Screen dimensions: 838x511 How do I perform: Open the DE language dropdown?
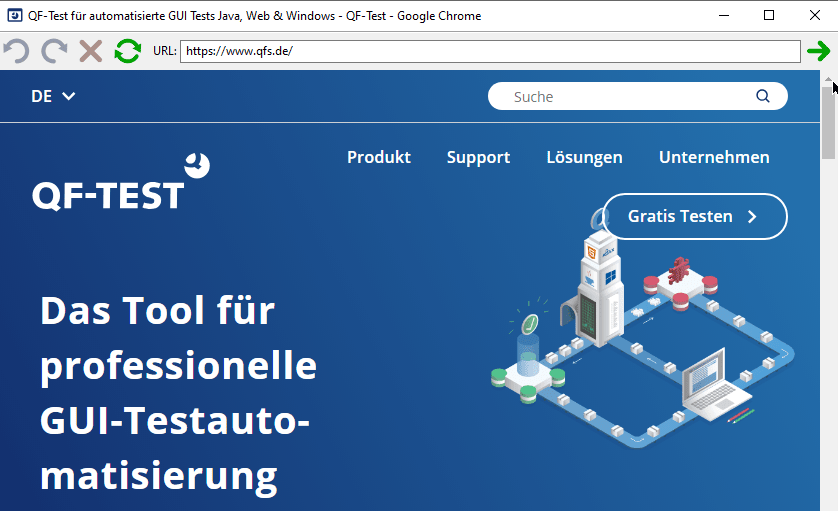(x=53, y=96)
